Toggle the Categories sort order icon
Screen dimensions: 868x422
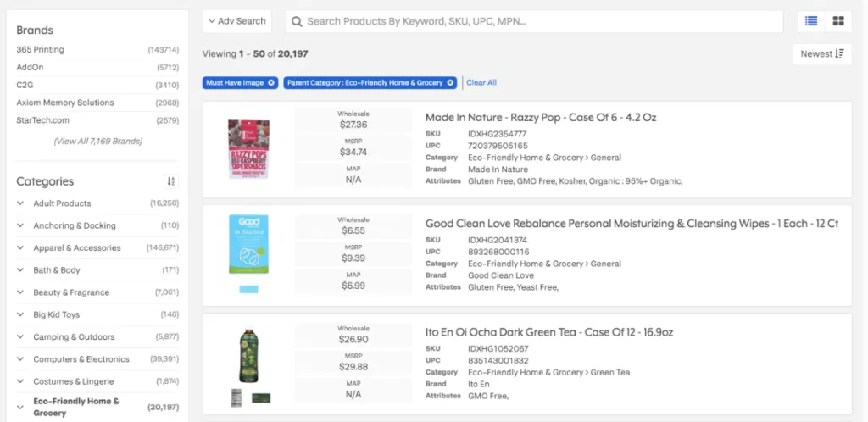click(x=171, y=181)
